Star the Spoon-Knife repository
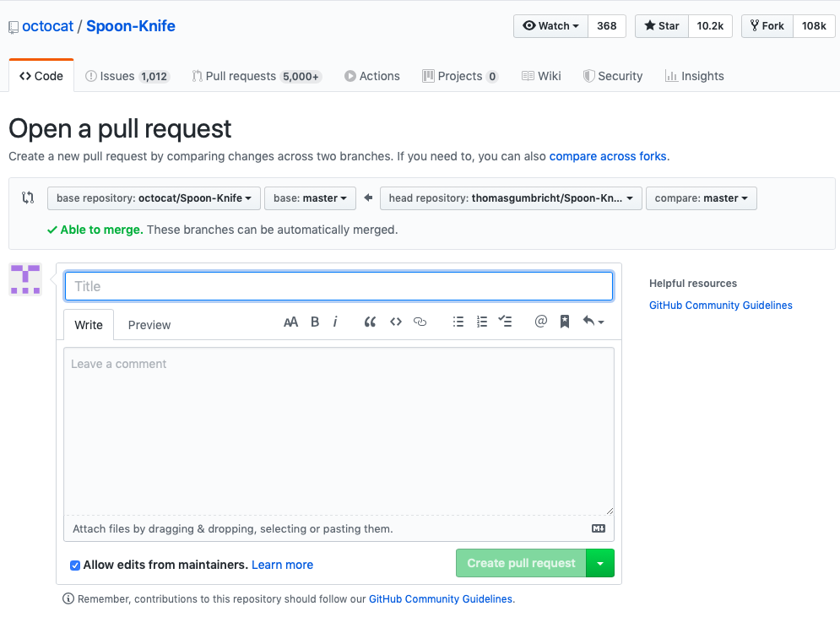 pyautogui.click(x=662, y=26)
